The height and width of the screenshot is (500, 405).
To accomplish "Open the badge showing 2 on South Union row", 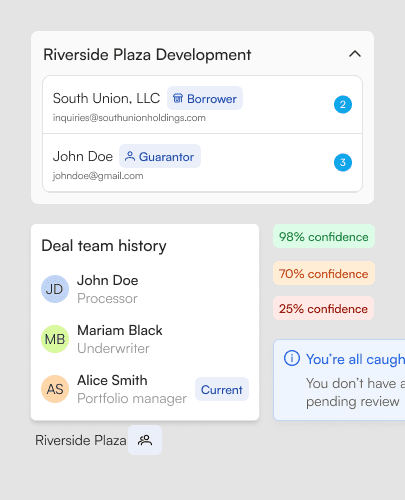I will click(x=343, y=105).
